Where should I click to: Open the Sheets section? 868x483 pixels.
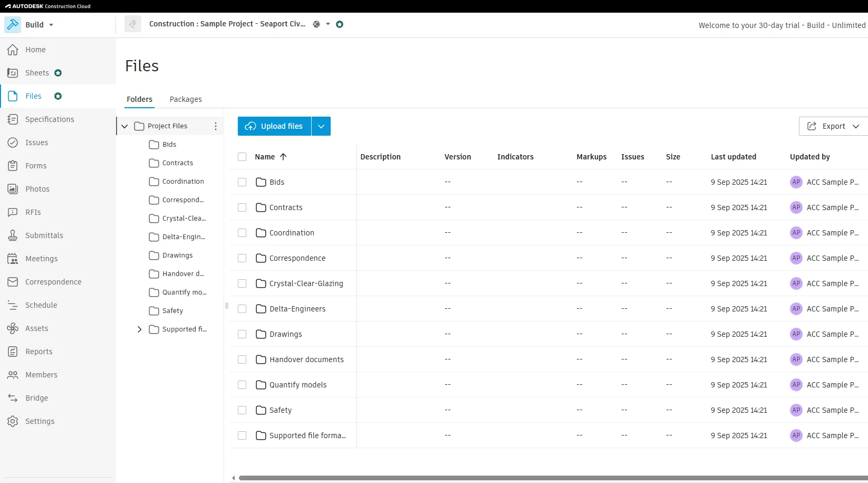tap(36, 73)
